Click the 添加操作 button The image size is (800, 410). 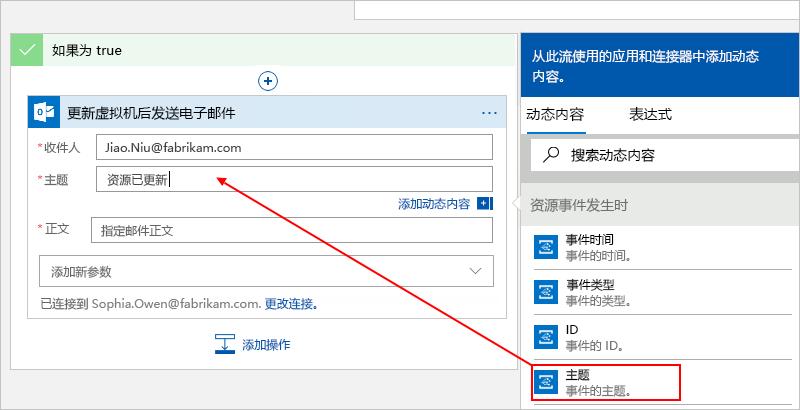click(x=253, y=344)
